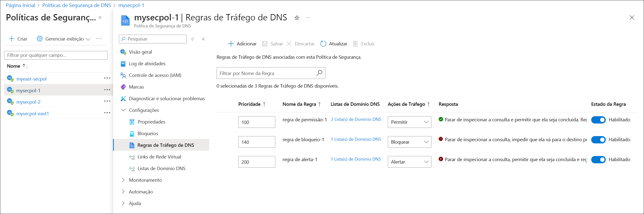Screen dimensions: 644x214
Task: Click the Atualizar refresh icon
Action: pyautogui.click(x=323, y=44)
